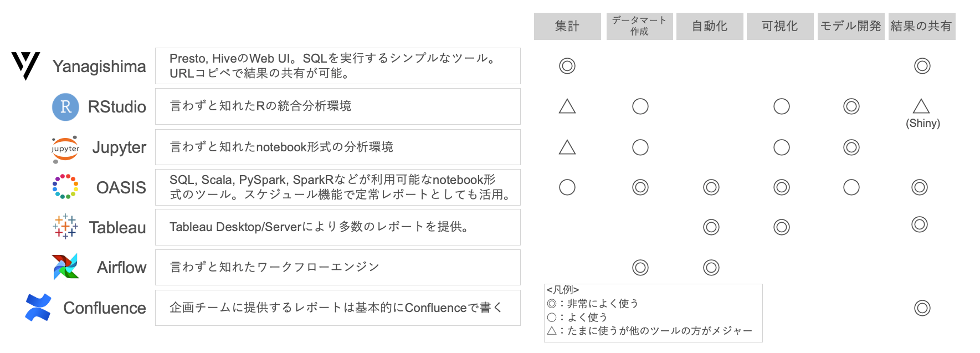Image resolution: width=980 pixels, height=353 pixels.
Task: Click the Confluence 結果の共有 double-circle
Action: pyautogui.click(x=922, y=308)
